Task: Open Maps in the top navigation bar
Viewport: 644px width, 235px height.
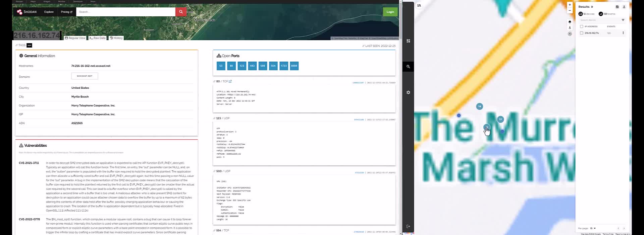Action: point(33,1)
